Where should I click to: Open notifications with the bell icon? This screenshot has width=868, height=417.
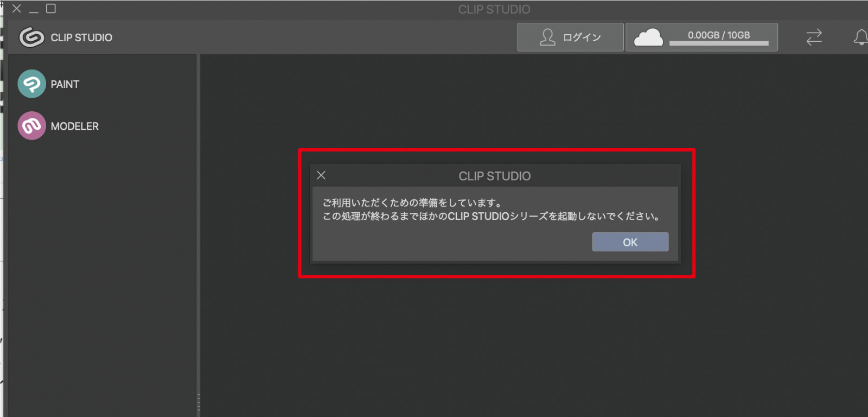(x=860, y=37)
